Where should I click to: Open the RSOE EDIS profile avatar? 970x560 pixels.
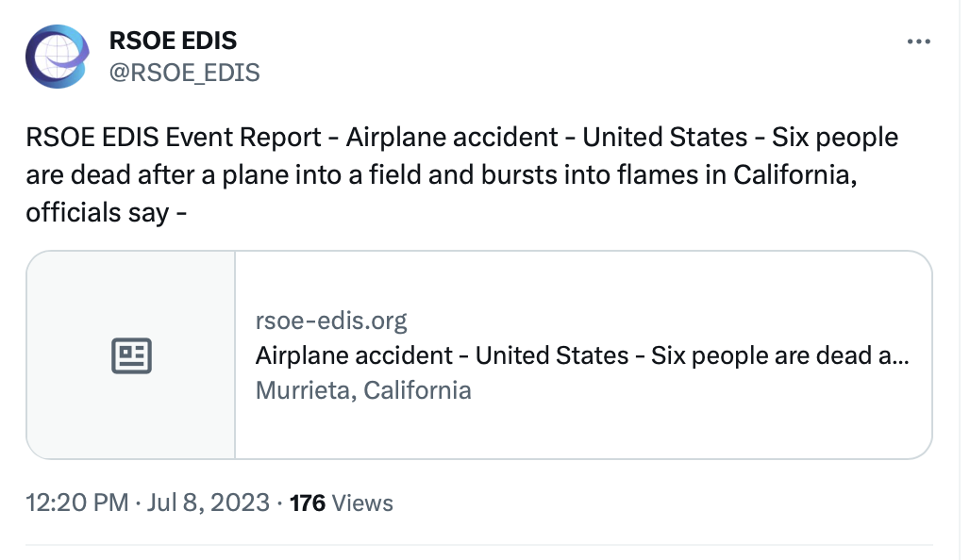(x=58, y=57)
